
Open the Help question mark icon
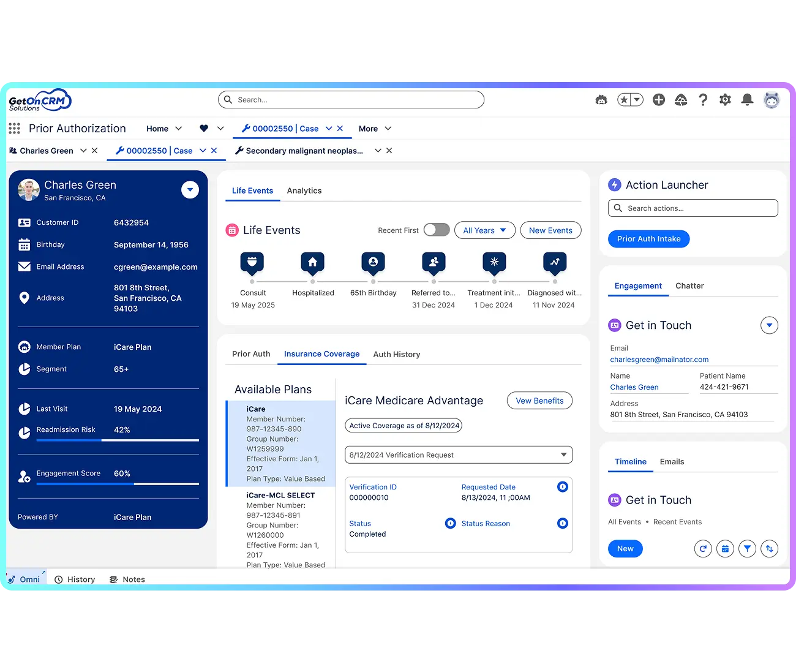click(703, 99)
